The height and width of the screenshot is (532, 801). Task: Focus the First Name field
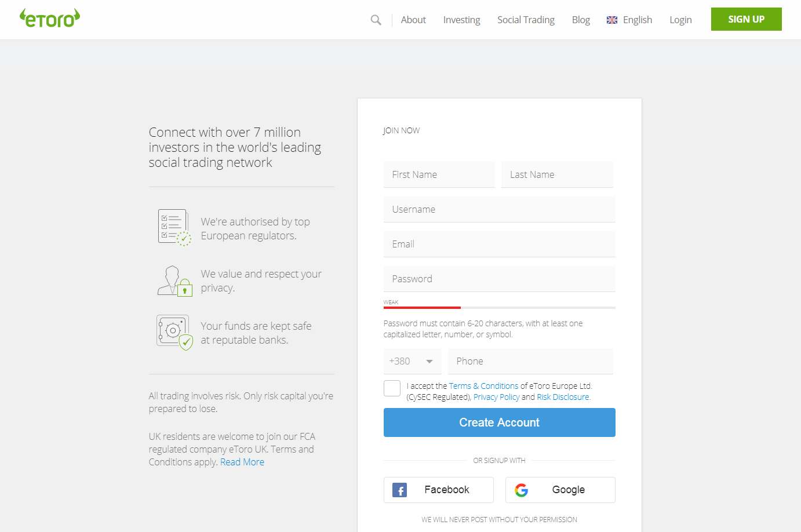pyautogui.click(x=439, y=174)
